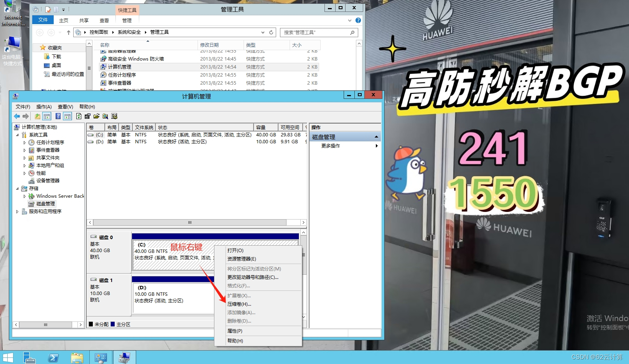Expand the 事件查看器 node arrow
The height and width of the screenshot is (364, 629).
pyautogui.click(x=25, y=150)
